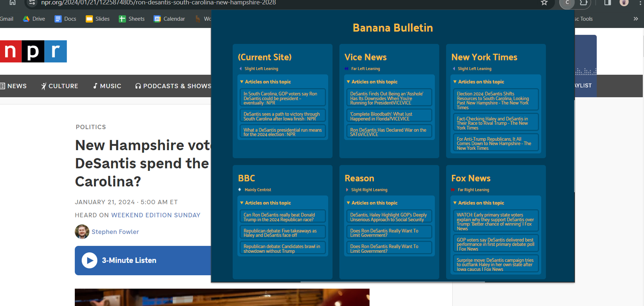Open 'Ron DeSantis Has Declared War on the SATs'
This screenshot has width=644, height=306.
tap(389, 132)
